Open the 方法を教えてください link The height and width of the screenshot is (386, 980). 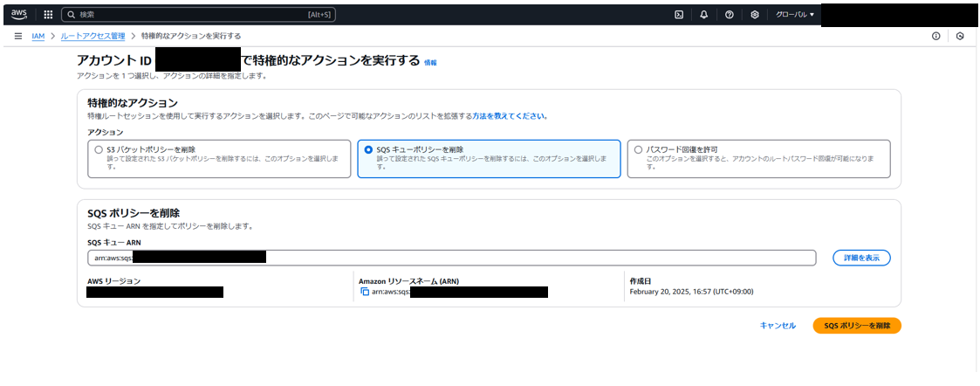(x=510, y=116)
